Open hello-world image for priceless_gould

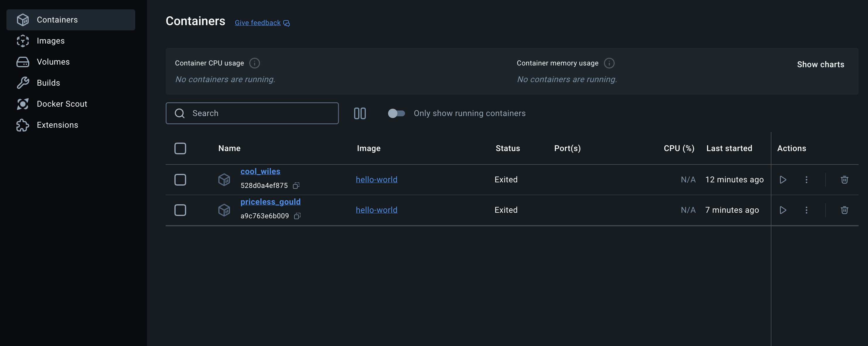(376, 210)
